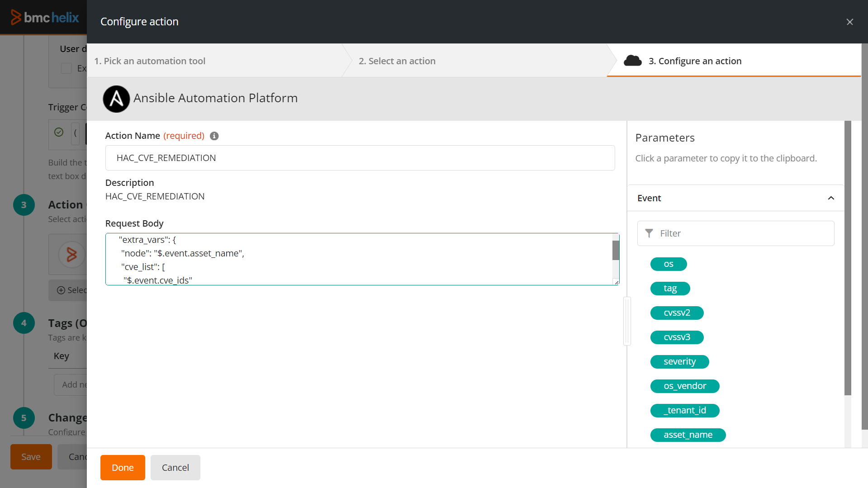Image resolution: width=868 pixels, height=488 pixels.
Task: Click the step 5 Change marker in background
Action: pos(24,418)
